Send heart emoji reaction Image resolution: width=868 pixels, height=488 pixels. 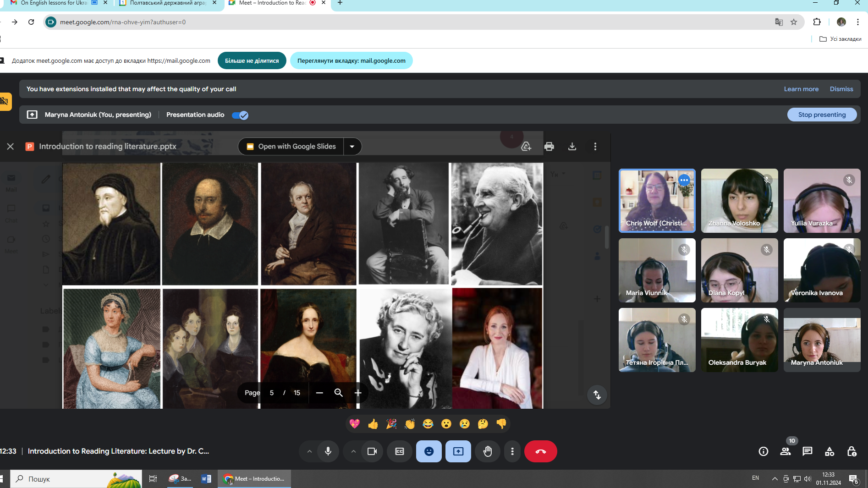coord(354,424)
